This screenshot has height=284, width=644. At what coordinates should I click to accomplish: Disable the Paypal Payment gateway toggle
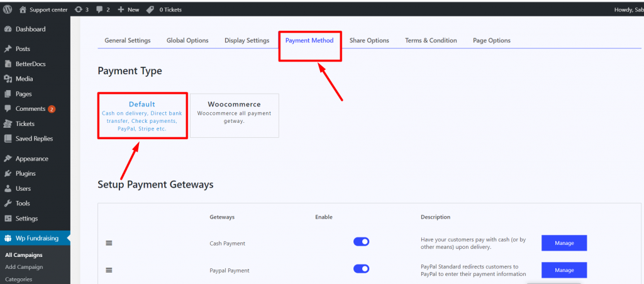click(361, 269)
